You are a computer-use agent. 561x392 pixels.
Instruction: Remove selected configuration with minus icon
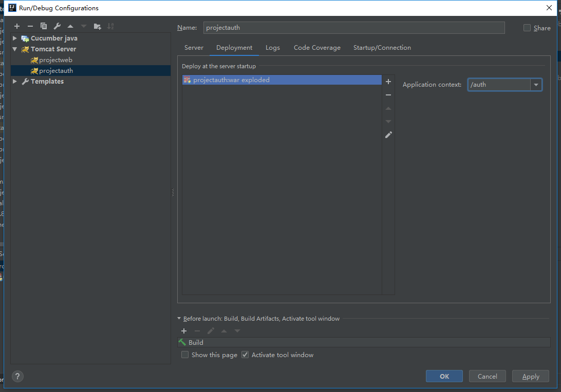coord(30,26)
